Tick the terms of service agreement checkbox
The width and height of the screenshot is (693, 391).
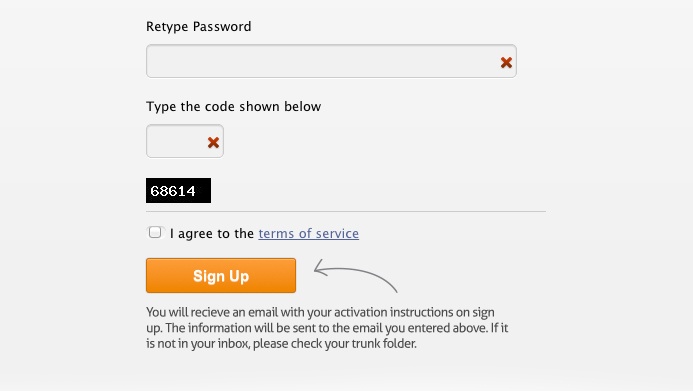(x=155, y=232)
